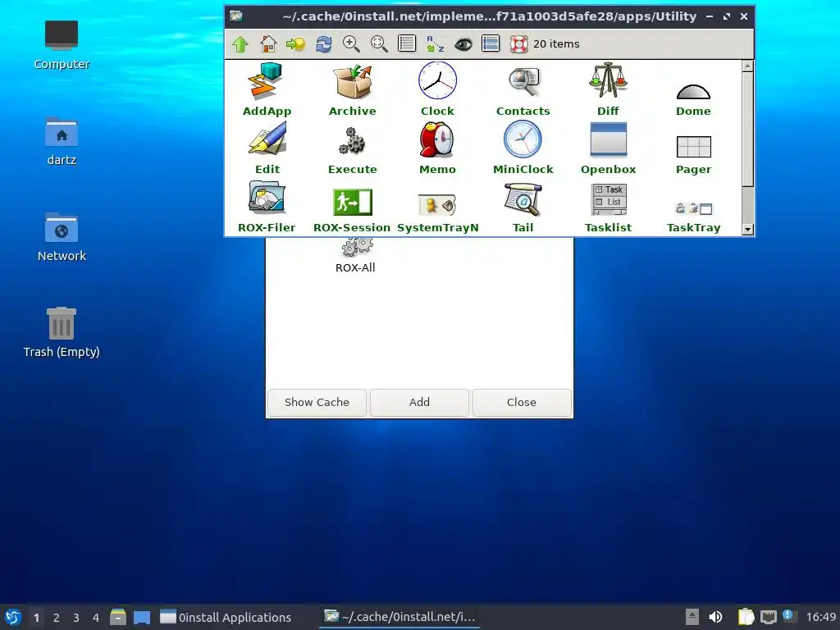Switch to workspace 2
Screen dimensions: 840x630
[x=57, y=618]
